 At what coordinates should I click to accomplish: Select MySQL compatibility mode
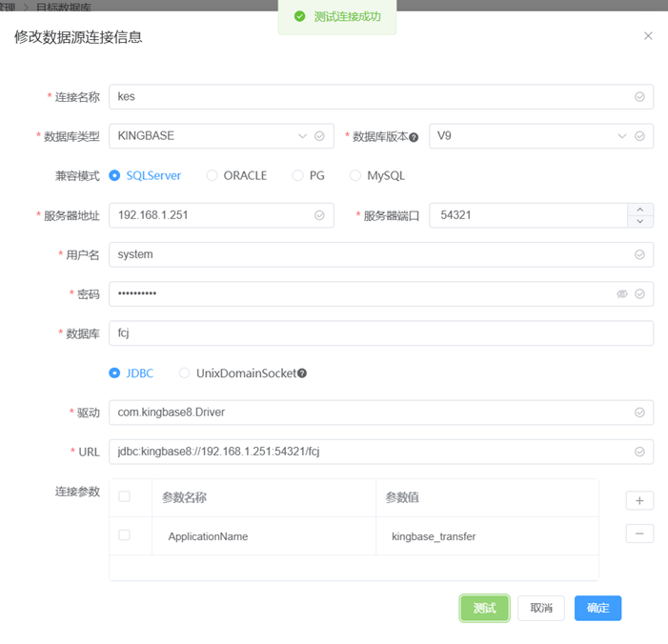(x=377, y=175)
